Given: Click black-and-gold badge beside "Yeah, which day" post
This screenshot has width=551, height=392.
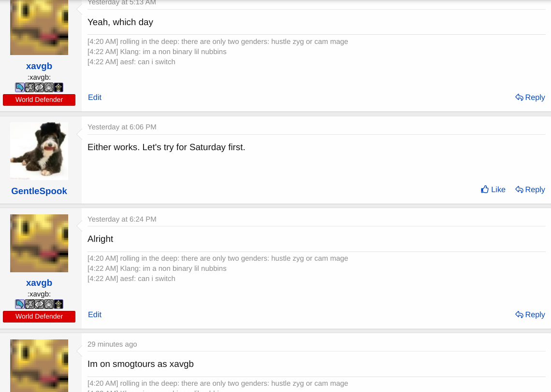Looking at the screenshot, I should click(58, 87).
